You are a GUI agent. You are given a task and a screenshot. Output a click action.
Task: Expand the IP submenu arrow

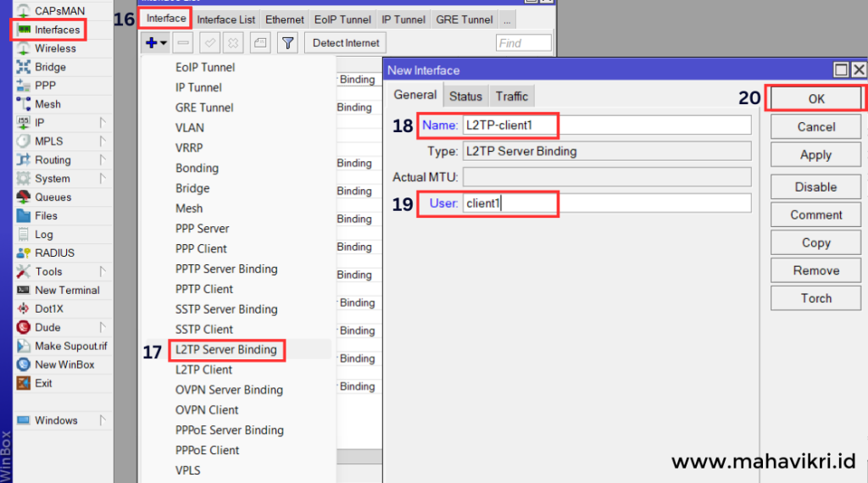click(x=103, y=123)
